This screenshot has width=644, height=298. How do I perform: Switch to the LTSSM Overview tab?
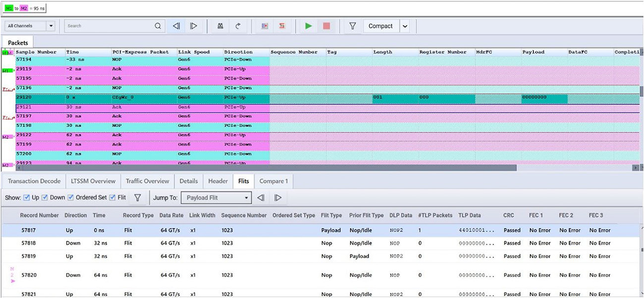pos(93,181)
